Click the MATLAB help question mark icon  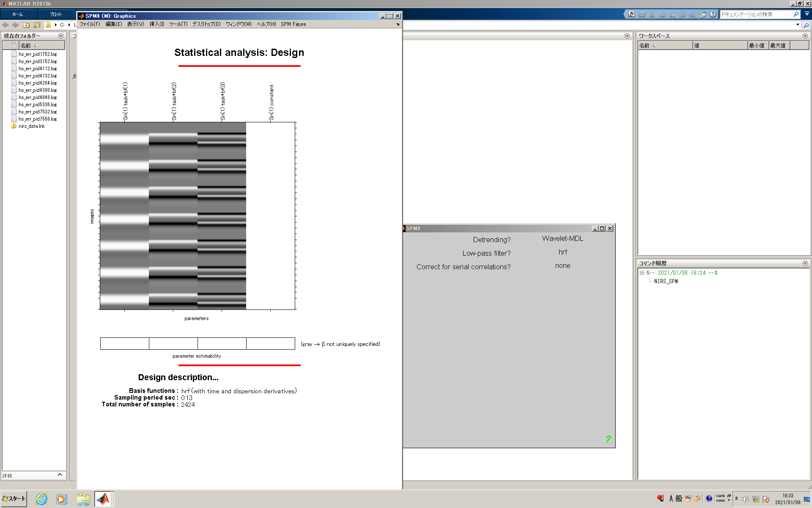(x=713, y=14)
